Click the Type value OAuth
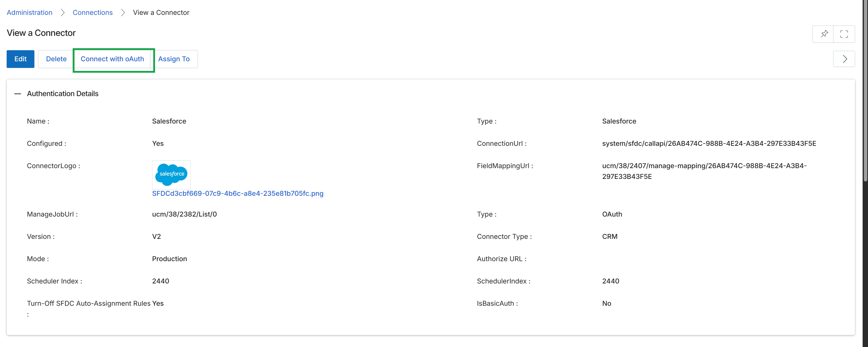This screenshot has width=868, height=347. coord(612,215)
